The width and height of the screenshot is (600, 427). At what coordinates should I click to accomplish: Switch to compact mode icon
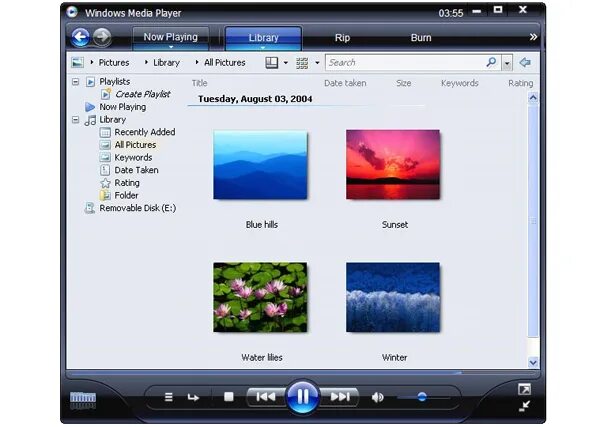click(x=524, y=406)
